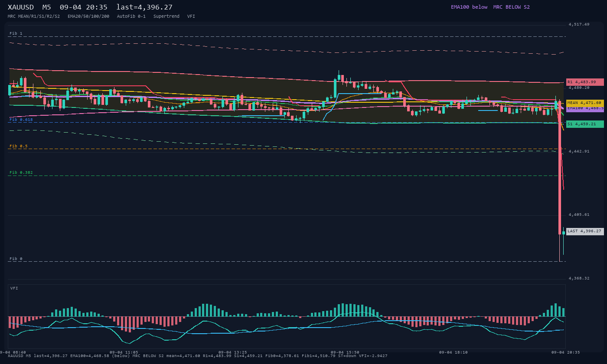Click the 'Fib 0' level label
Viewport: 607px width, 364px height.
[16, 259]
